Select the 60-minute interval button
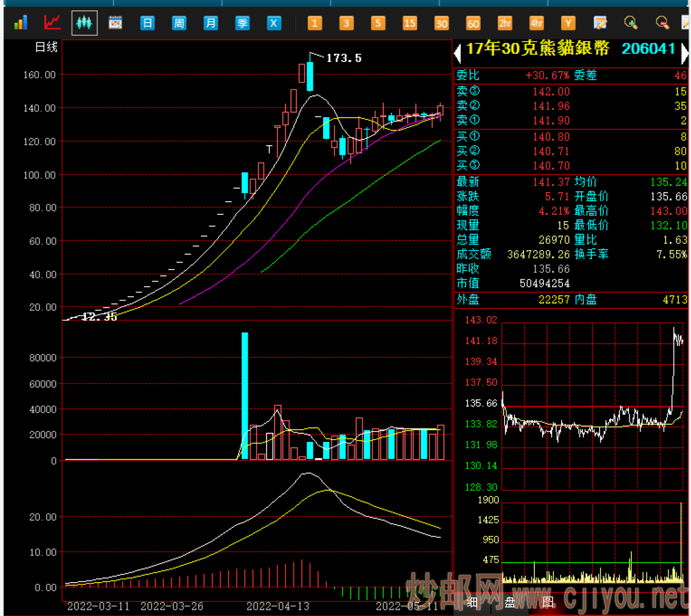Viewport: 691px width, 616px height. pyautogui.click(x=473, y=24)
